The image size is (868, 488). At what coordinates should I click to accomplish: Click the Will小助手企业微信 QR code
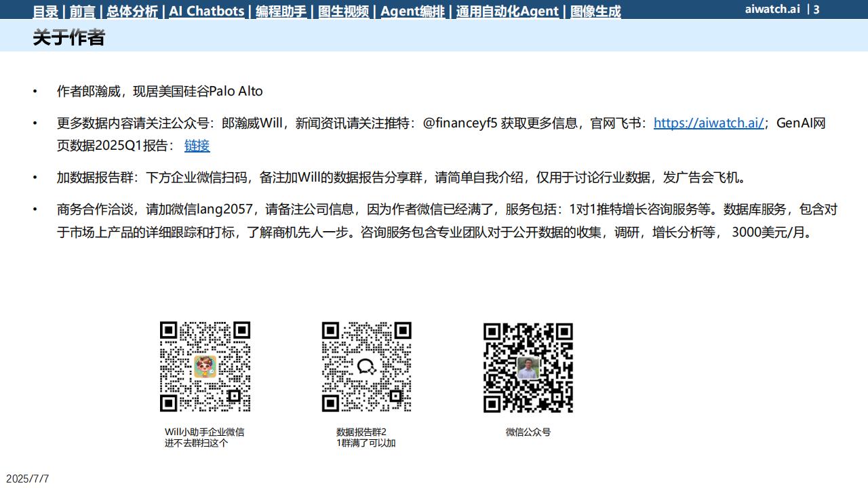[205, 367]
